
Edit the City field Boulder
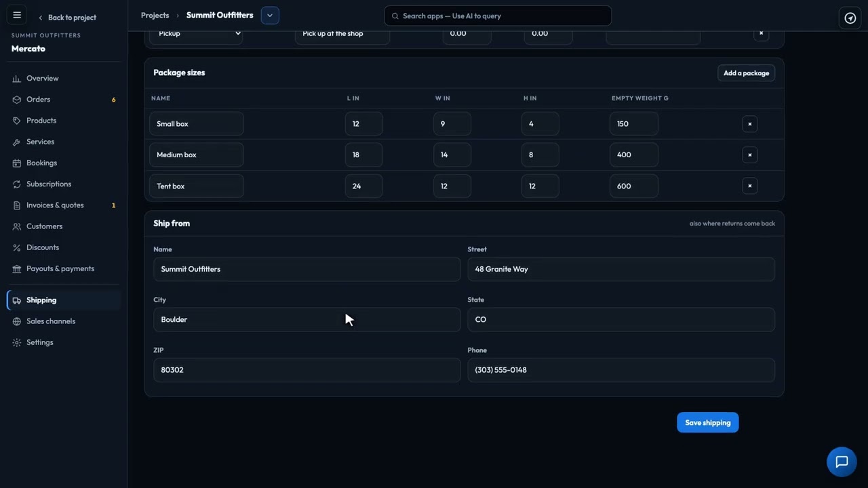pyautogui.click(x=307, y=319)
